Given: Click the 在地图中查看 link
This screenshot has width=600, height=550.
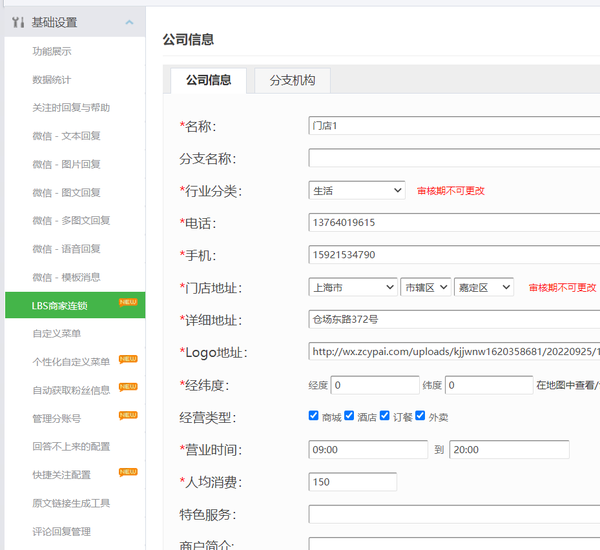Looking at the screenshot, I should [x=568, y=385].
